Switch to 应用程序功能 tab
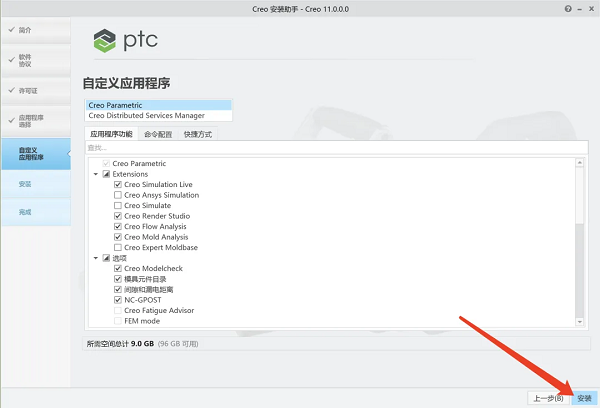 pos(111,134)
